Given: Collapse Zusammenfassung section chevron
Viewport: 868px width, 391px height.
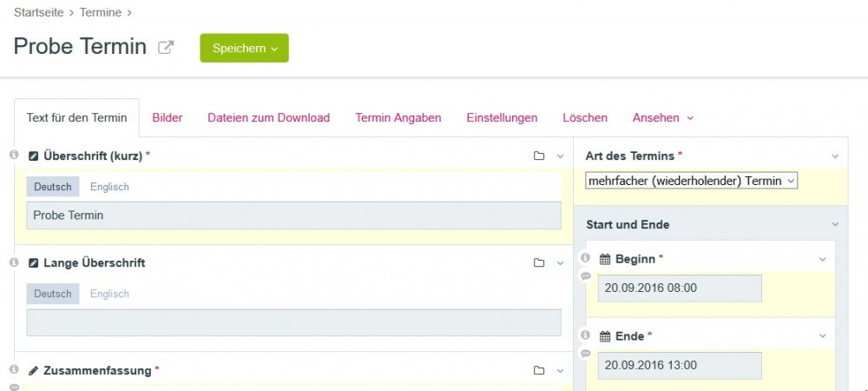Looking at the screenshot, I should click(x=560, y=371).
